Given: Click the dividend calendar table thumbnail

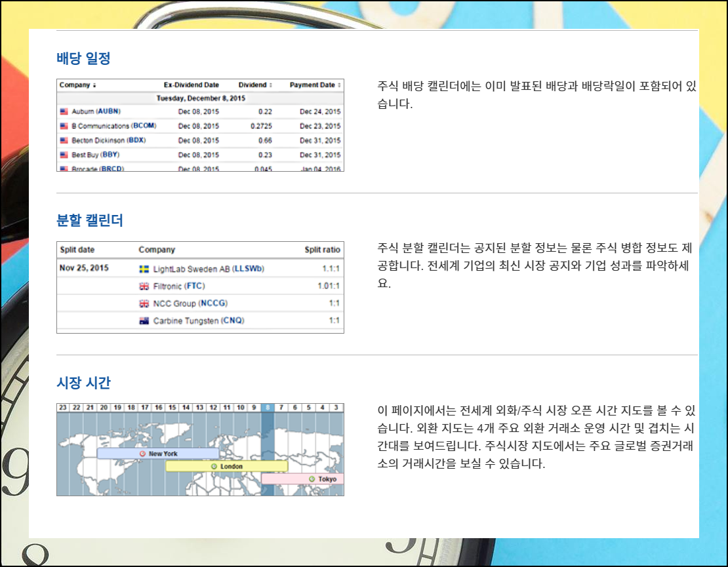Looking at the screenshot, I should (200, 125).
